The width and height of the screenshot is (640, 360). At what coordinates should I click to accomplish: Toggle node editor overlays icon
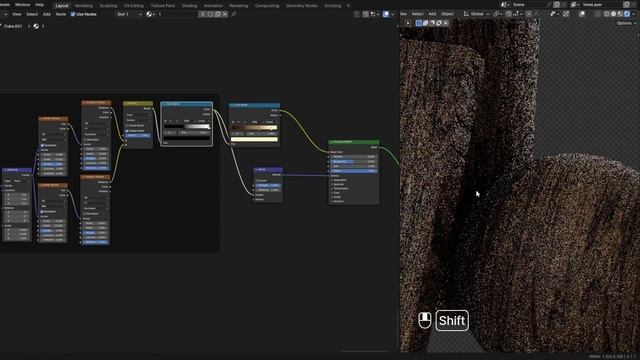tap(386, 14)
